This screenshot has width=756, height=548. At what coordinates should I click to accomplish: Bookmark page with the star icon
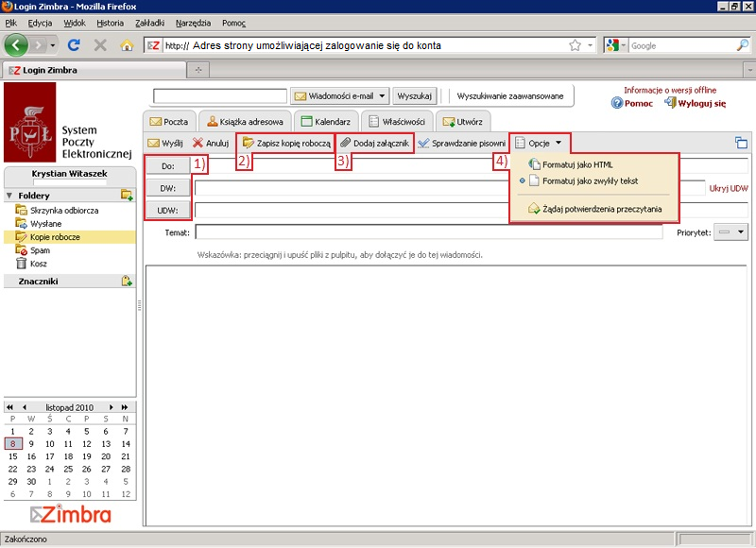pyautogui.click(x=575, y=44)
